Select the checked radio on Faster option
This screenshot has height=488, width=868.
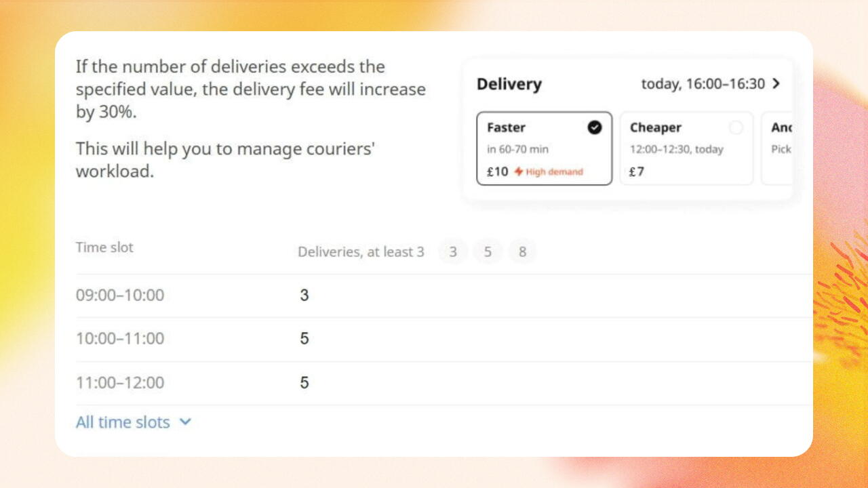[x=595, y=127]
